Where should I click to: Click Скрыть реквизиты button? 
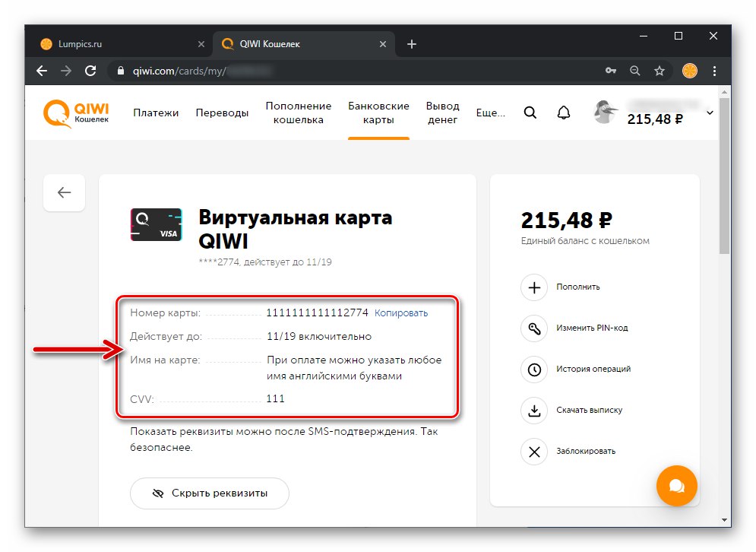[209, 493]
